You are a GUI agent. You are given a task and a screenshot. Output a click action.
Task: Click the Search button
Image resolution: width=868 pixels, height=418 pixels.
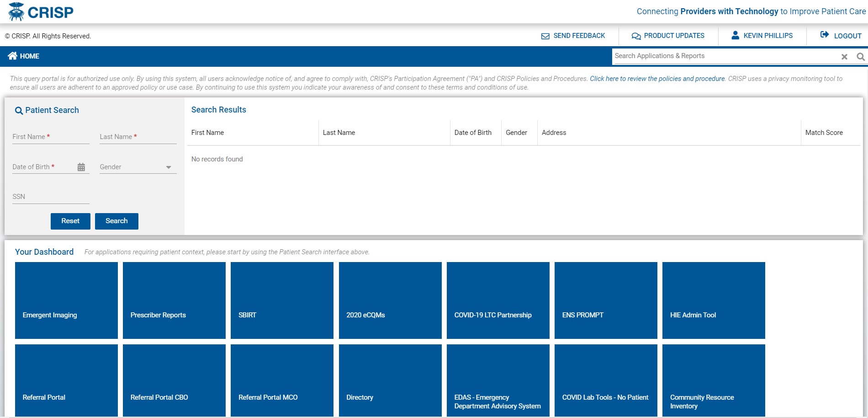tap(116, 221)
